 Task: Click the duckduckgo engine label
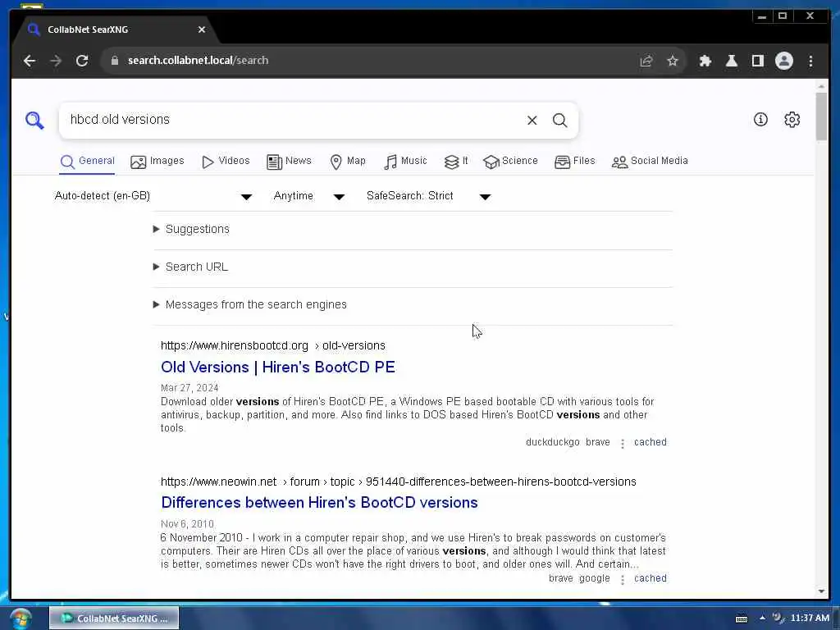[552, 442]
